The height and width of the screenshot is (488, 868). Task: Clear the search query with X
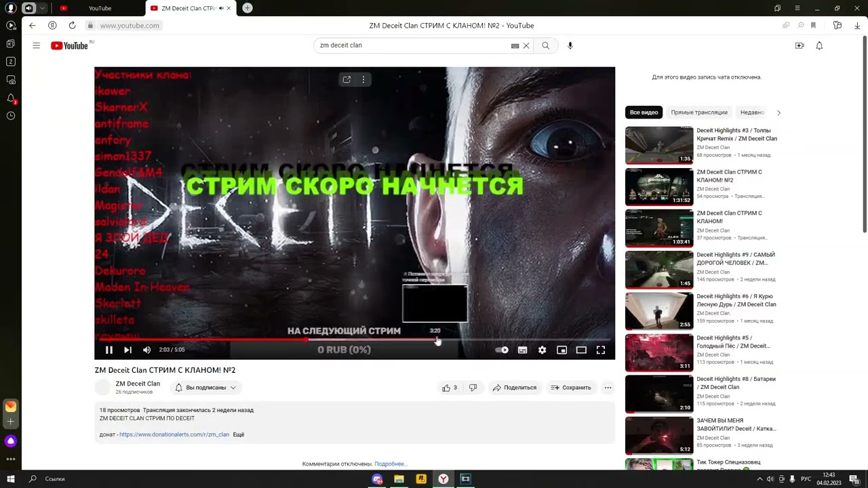(x=526, y=45)
